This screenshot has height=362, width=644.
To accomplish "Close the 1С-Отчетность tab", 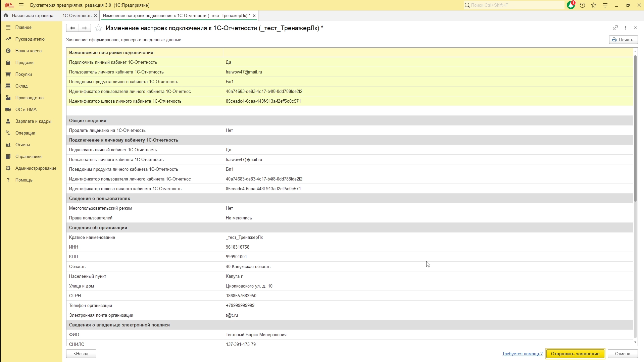I will click(x=95, y=16).
